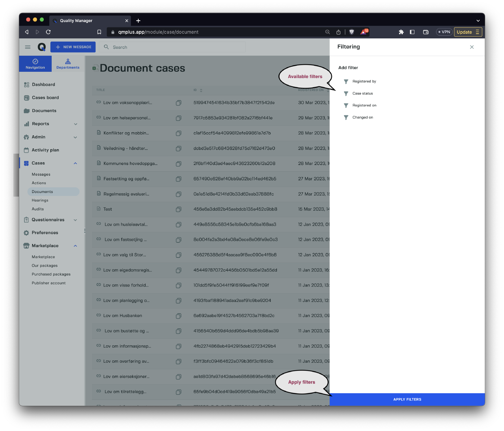504x431 pixels.
Task: Collapse the Cases section chevron
Action: 75,163
